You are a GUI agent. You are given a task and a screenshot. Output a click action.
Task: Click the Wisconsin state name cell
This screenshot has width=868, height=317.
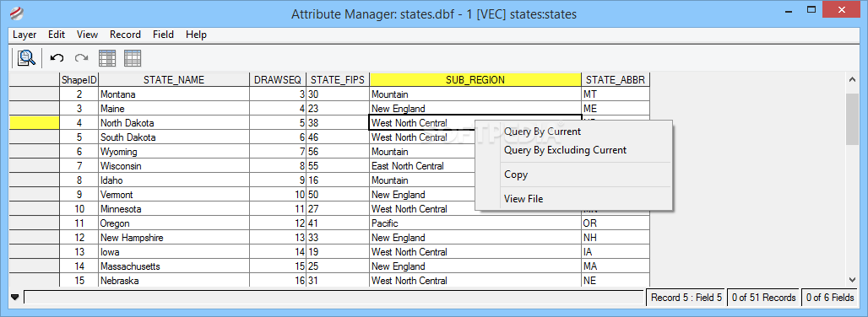point(174,166)
